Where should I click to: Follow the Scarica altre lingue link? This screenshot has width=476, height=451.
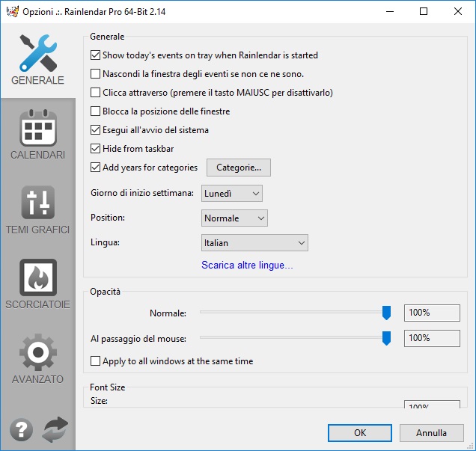click(x=247, y=265)
